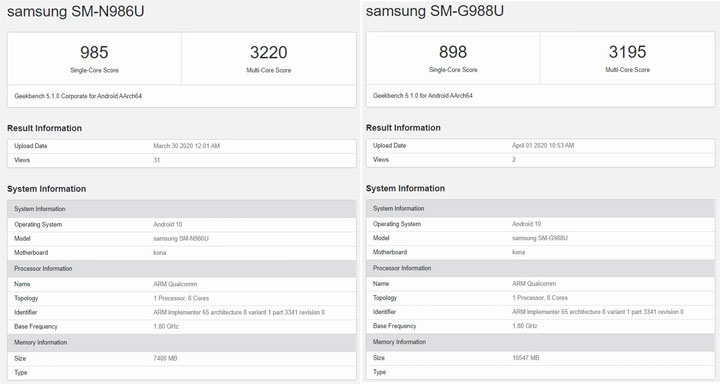The width and height of the screenshot is (720, 384).
Task: Click Memory Information header in SM-N986U table
Action: pos(181,343)
